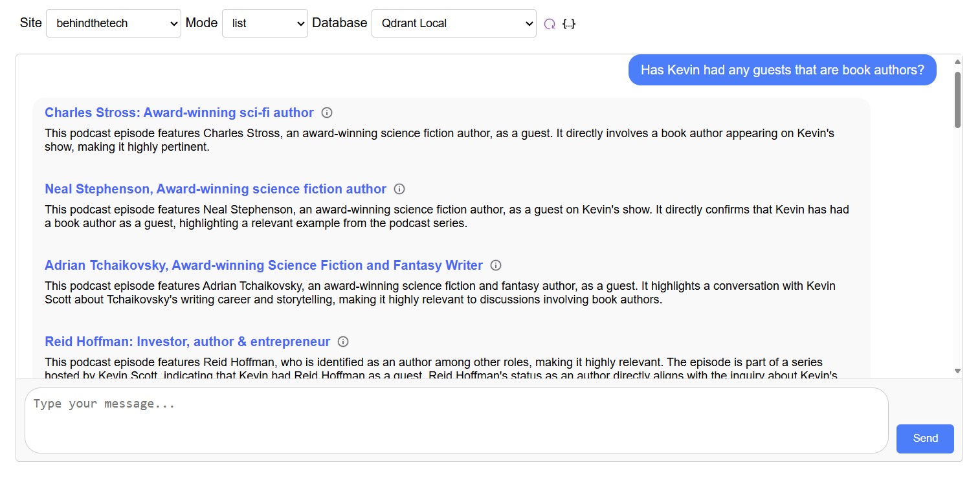
Task: Open the Neal Stephenson episode link
Action: [x=216, y=189]
